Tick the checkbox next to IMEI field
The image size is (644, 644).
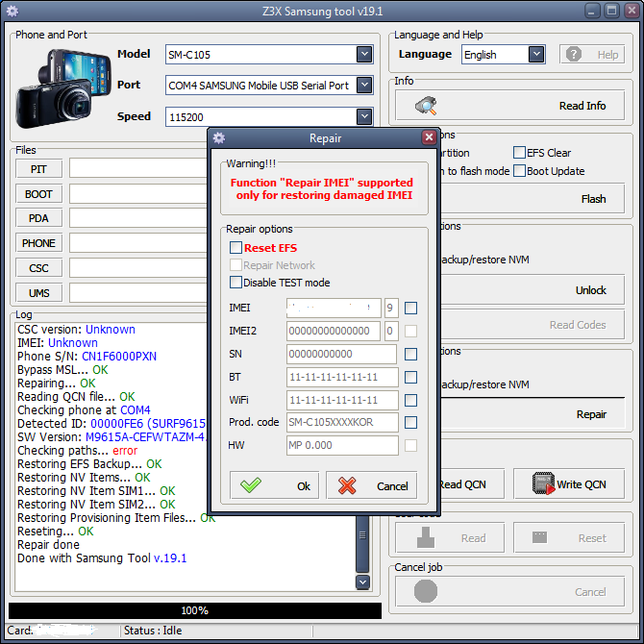pyautogui.click(x=410, y=308)
